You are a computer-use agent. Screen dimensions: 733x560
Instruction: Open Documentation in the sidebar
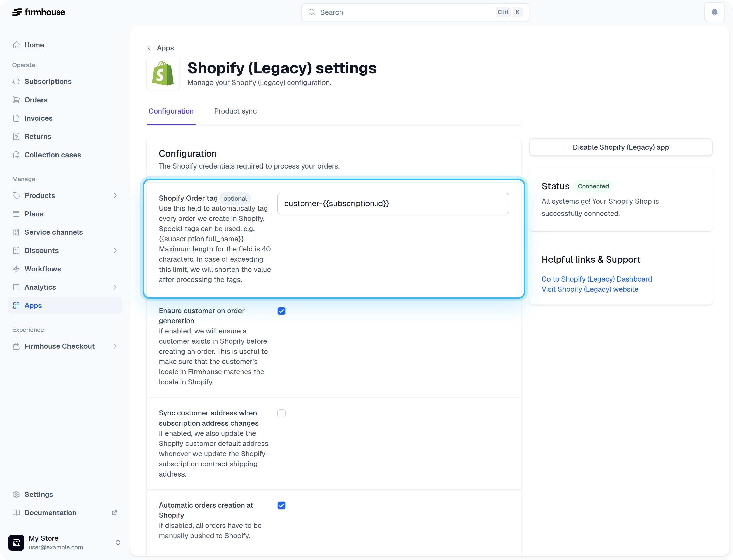pyautogui.click(x=65, y=513)
